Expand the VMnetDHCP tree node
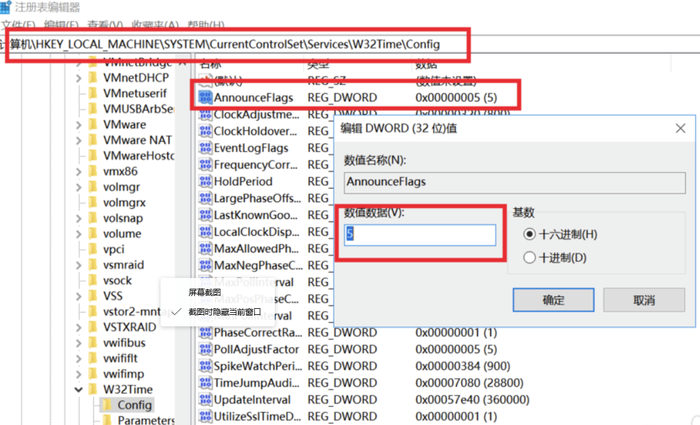 pyautogui.click(x=79, y=78)
